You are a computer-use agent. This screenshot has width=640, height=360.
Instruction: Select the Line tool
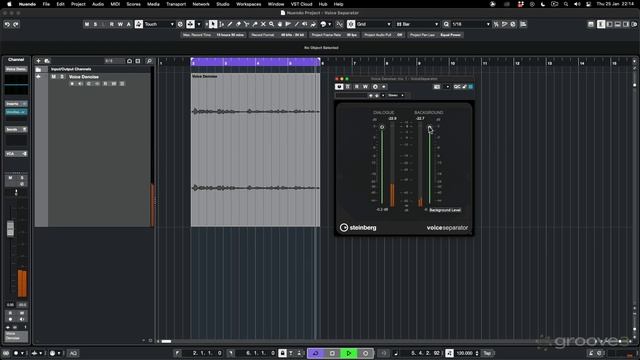(x=297, y=24)
